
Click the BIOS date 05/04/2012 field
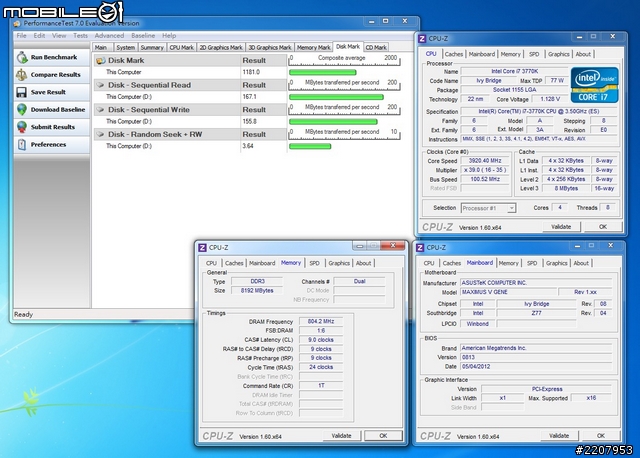coord(536,367)
